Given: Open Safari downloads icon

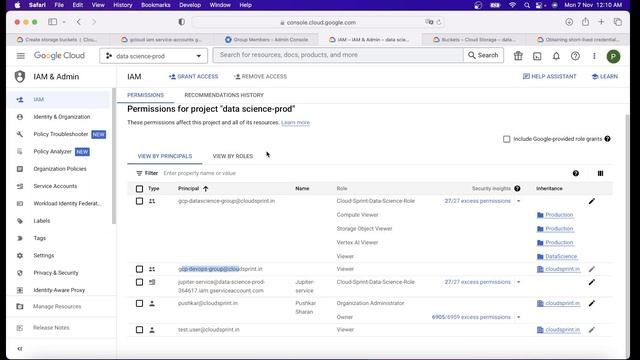Looking at the screenshot, I should [x=569, y=22].
